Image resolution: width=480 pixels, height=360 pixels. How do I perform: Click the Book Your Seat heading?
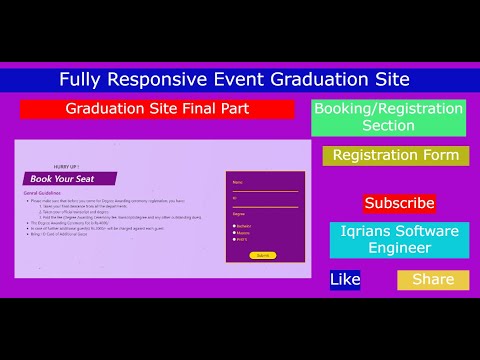tap(70, 179)
